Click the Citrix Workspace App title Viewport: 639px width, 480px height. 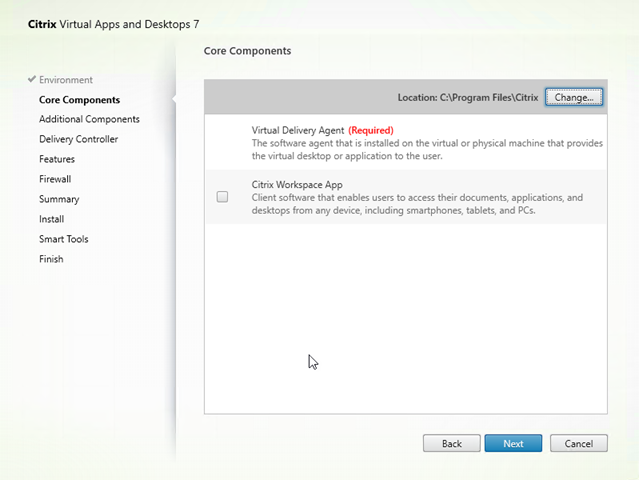pyautogui.click(x=297, y=185)
